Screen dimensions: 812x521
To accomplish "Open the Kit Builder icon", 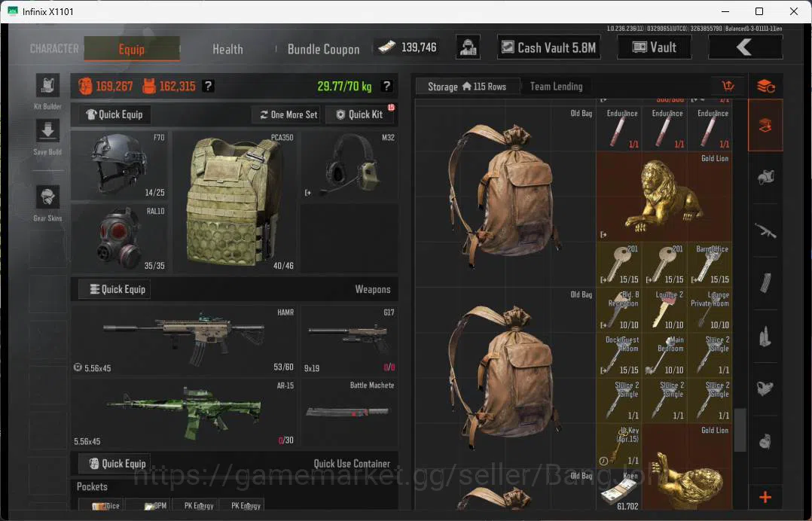I will tap(47, 85).
